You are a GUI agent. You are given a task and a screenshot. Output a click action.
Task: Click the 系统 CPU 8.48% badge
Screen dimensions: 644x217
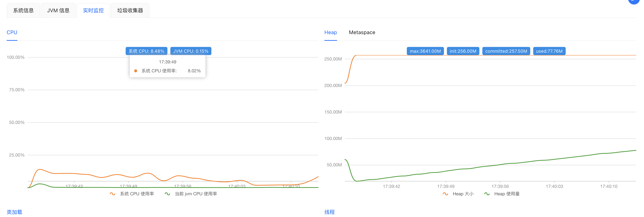146,51
